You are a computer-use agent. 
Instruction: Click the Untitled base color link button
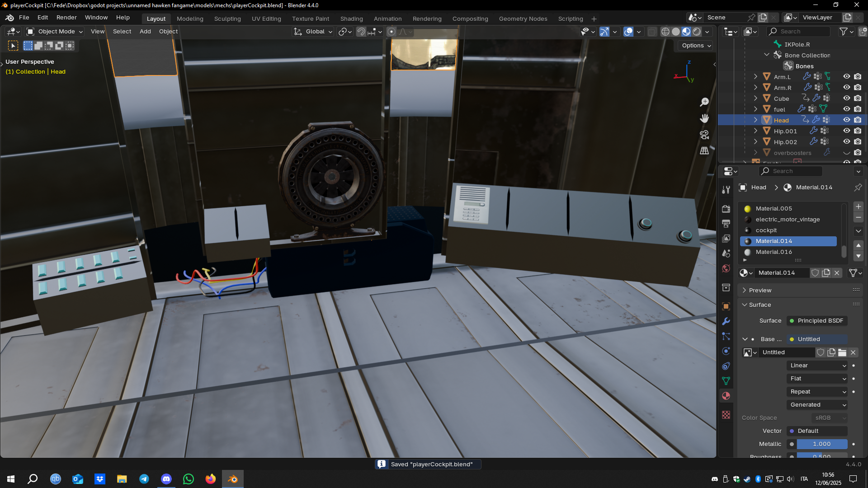[817, 339]
